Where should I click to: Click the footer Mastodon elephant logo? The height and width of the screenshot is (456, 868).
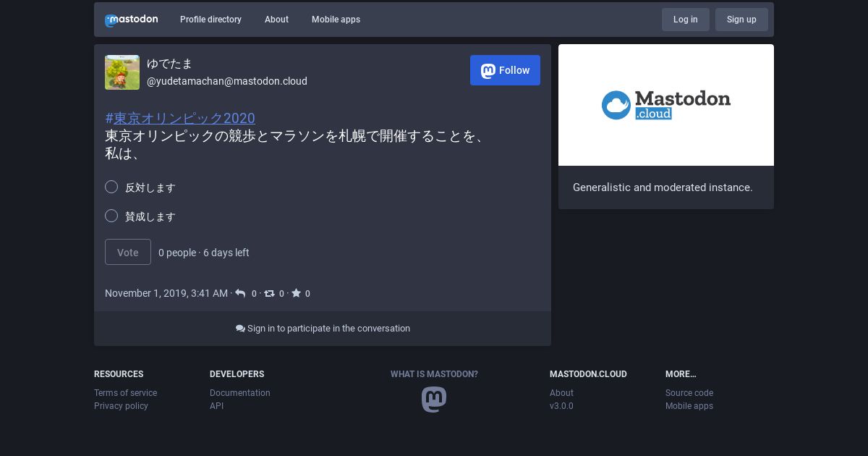434,400
